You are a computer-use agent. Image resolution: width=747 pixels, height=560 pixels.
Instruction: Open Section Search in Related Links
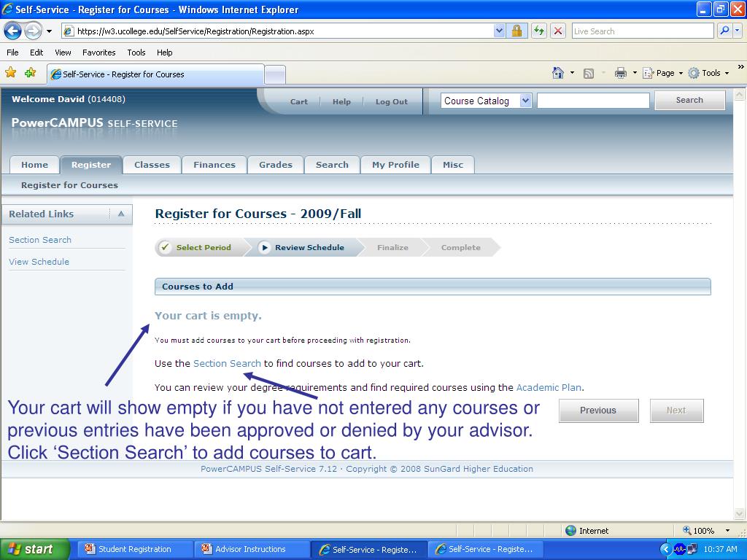tap(40, 240)
